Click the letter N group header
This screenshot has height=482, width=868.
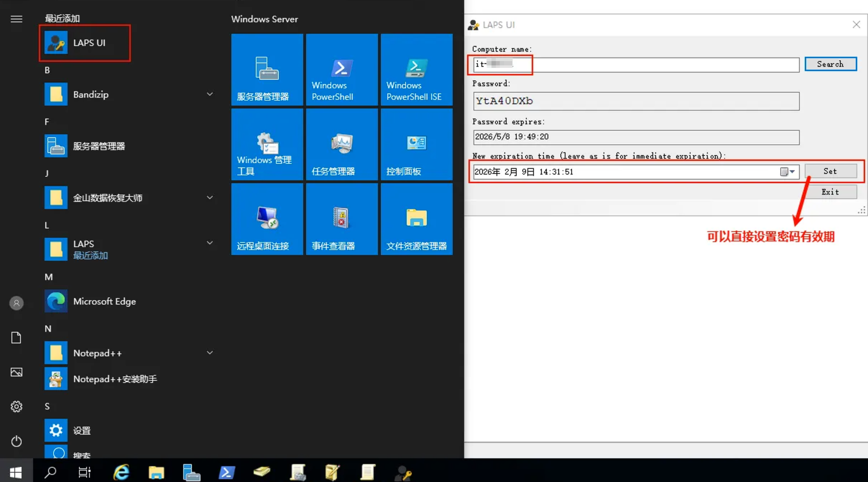click(x=48, y=329)
